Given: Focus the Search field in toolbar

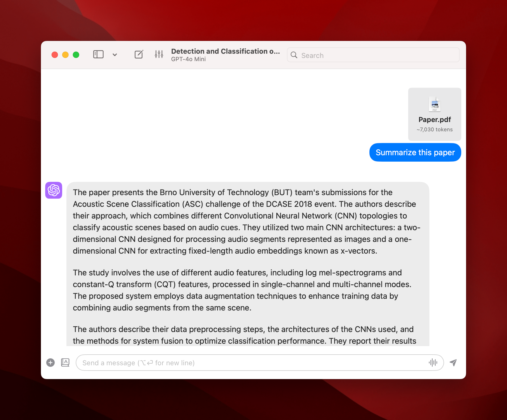Looking at the screenshot, I should (x=377, y=55).
